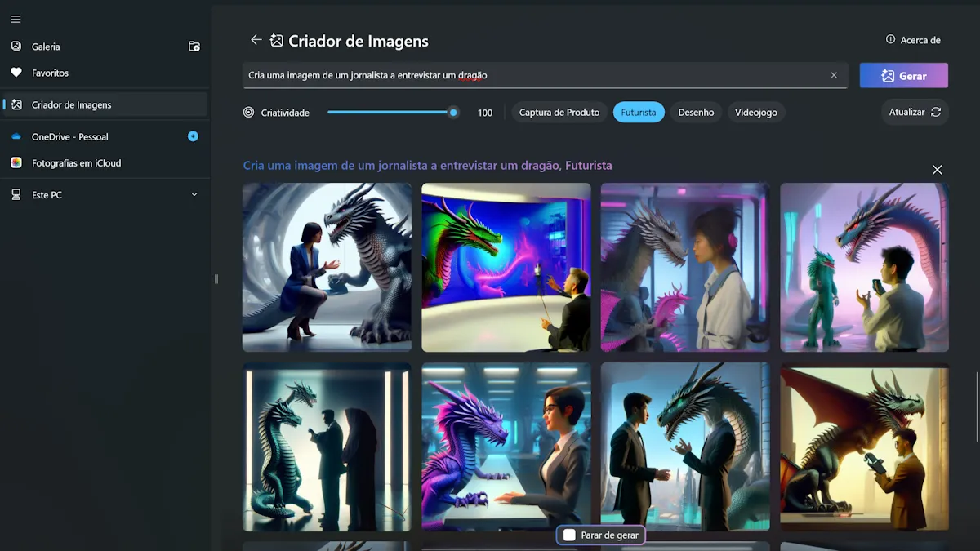Toggle the Videojogo style option

point(755,113)
